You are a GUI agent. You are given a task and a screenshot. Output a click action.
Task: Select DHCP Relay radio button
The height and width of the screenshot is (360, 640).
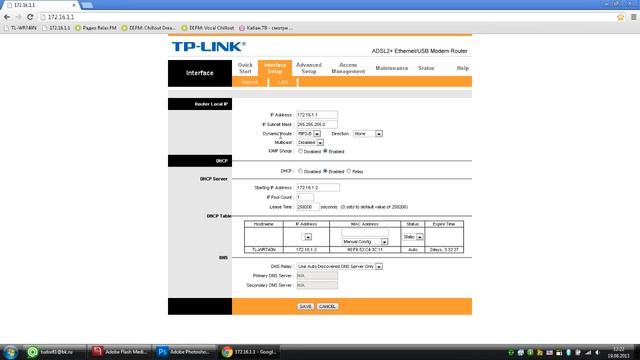click(x=349, y=171)
